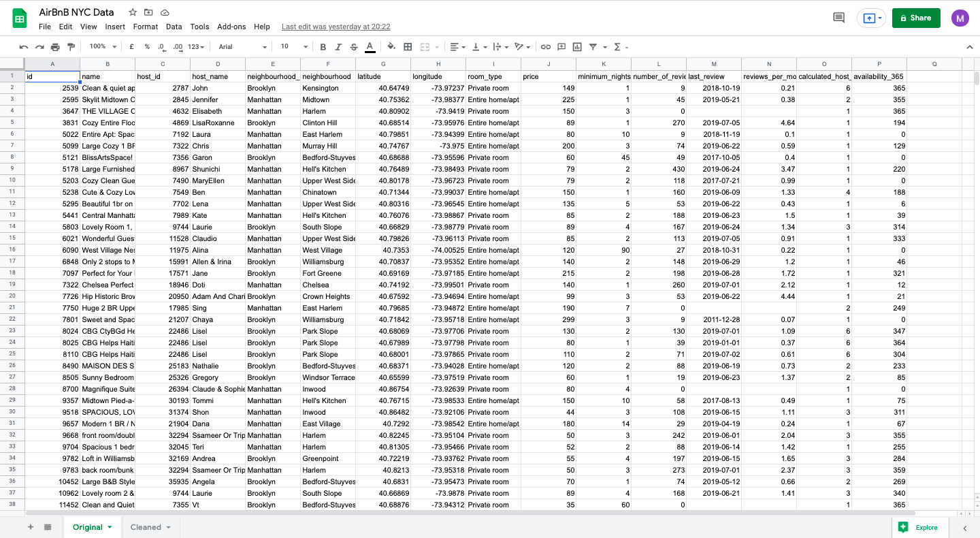The width and height of the screenshot is (980, 538).
Task: Open filter views dropdown arrow
Action: 605,47
